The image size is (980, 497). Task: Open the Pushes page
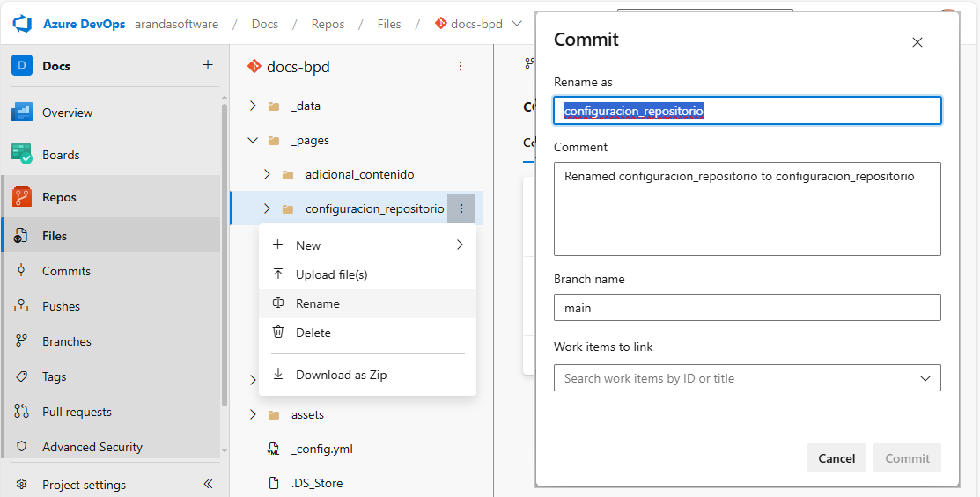(61, 306)
